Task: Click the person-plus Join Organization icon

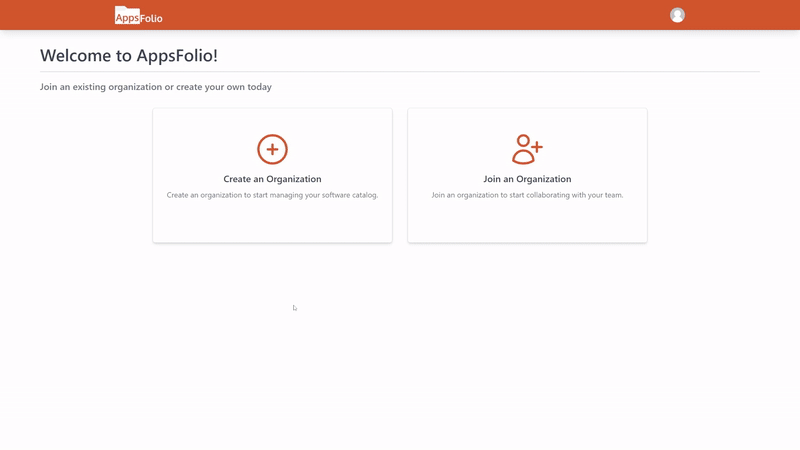Action: point(526,149)
